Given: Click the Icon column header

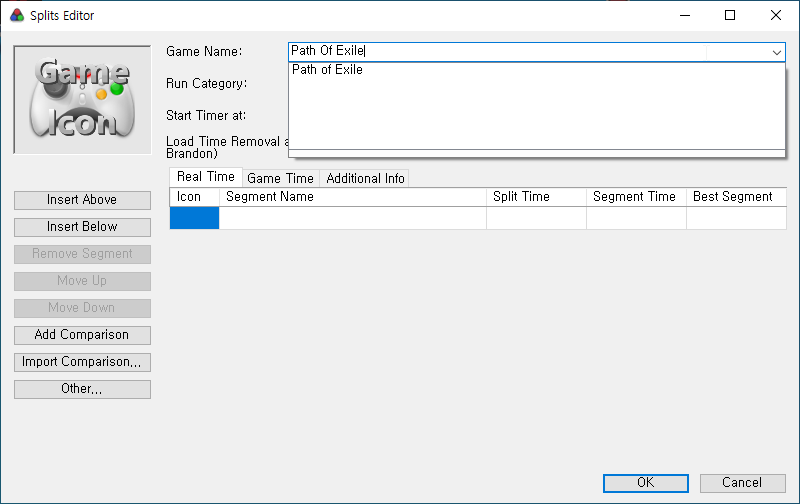Looking at the screenshot, I should [x=194, y=197].
